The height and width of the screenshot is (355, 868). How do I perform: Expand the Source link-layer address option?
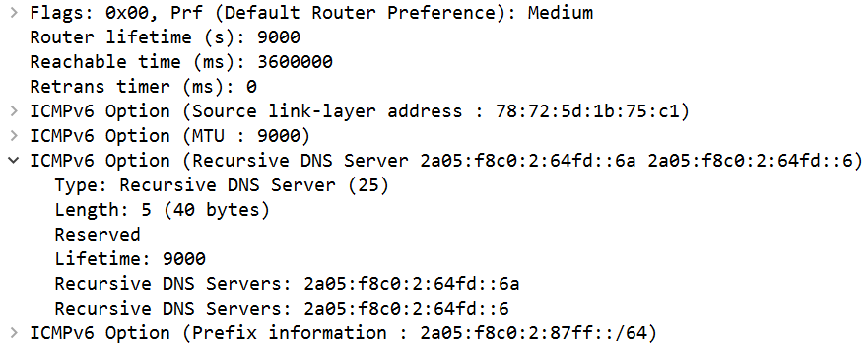pos(13,111)
